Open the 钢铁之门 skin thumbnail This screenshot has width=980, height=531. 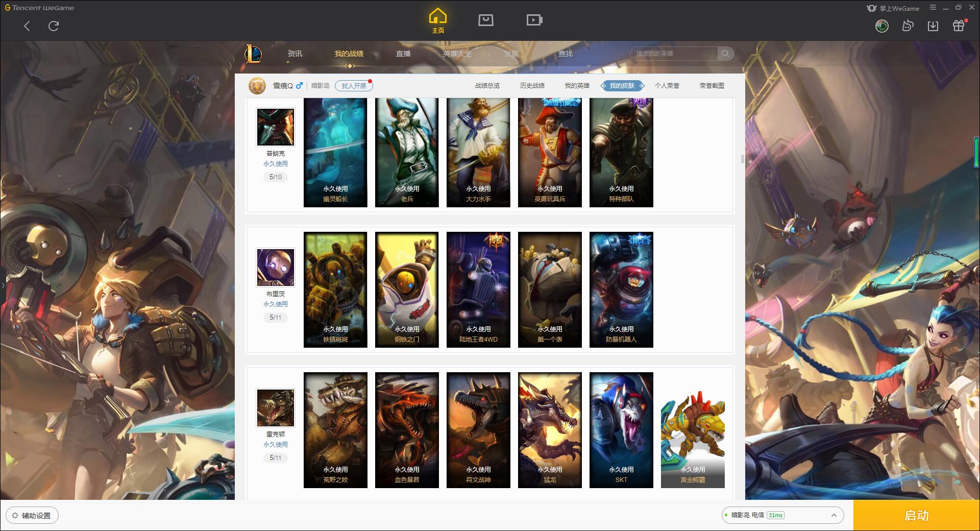407,290
